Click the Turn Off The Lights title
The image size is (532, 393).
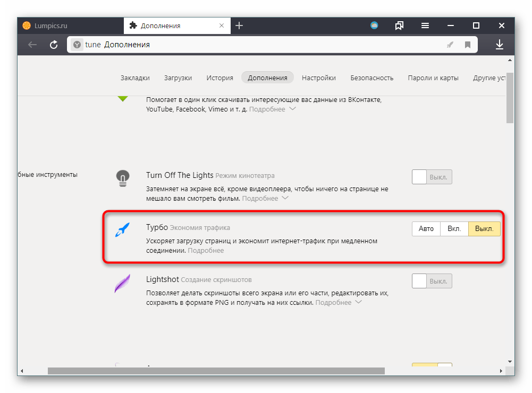click(x=180, y=175)
